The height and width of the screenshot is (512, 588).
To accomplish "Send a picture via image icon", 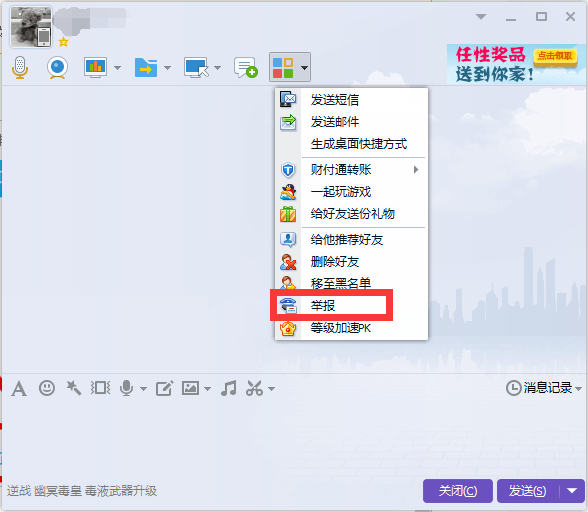I will point(190,388).
